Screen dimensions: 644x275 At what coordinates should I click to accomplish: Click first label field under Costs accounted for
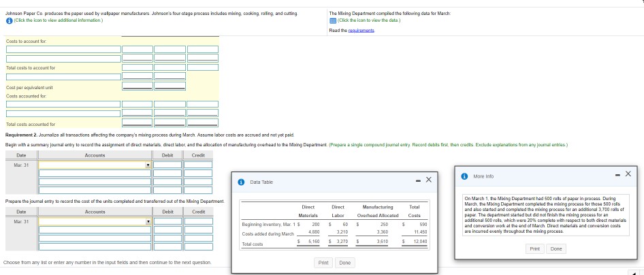[63, 104]
